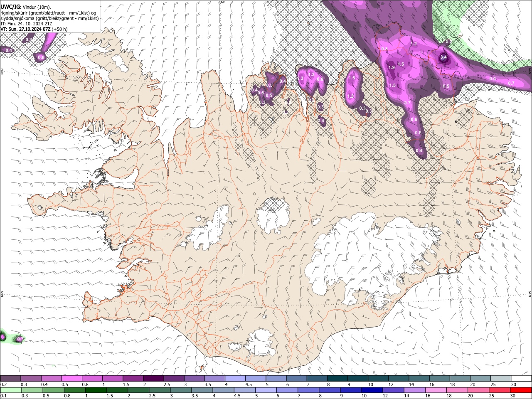Image resolution: width=532 pixels, height=399 pixels.
Task: Select the dark green rain swatch labeled 1
Action: coord(96,390)
